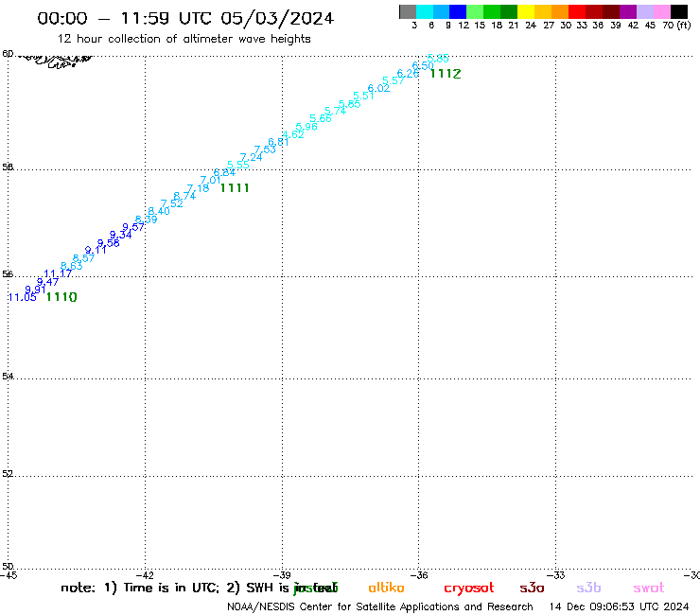Click the lavender swatch in the color bar
Viewport: 700px width, 615px height.
click(644, 11)
